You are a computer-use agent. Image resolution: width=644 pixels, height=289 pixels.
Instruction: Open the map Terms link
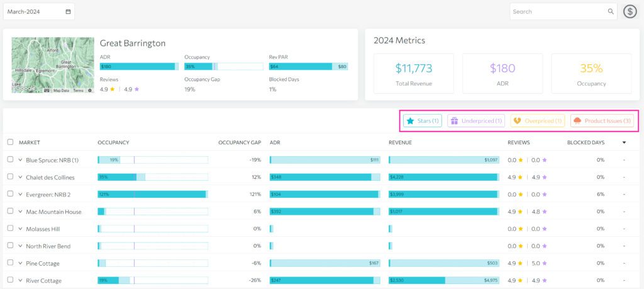click(78, 91)
